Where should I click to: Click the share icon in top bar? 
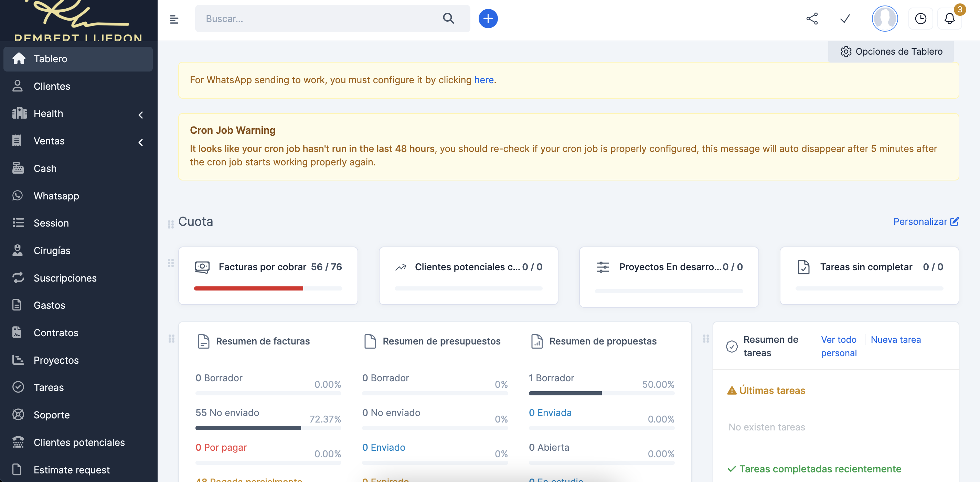click(812, 19)
